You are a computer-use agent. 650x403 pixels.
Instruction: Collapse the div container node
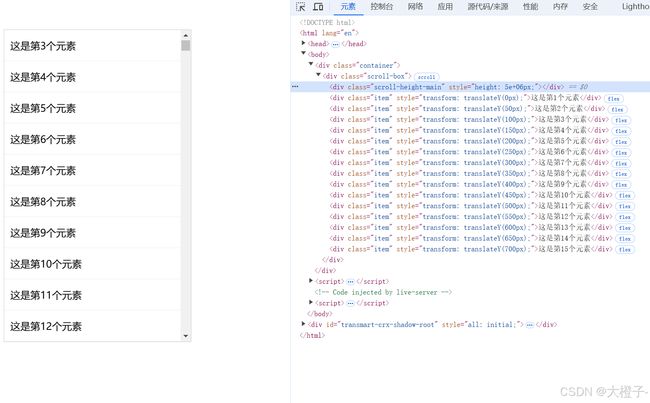point(311,64)
